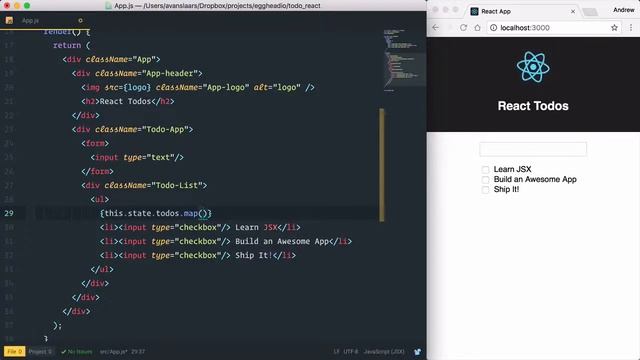Click the React logo image
The image size is (640, 360).
(x=533, y=67)
